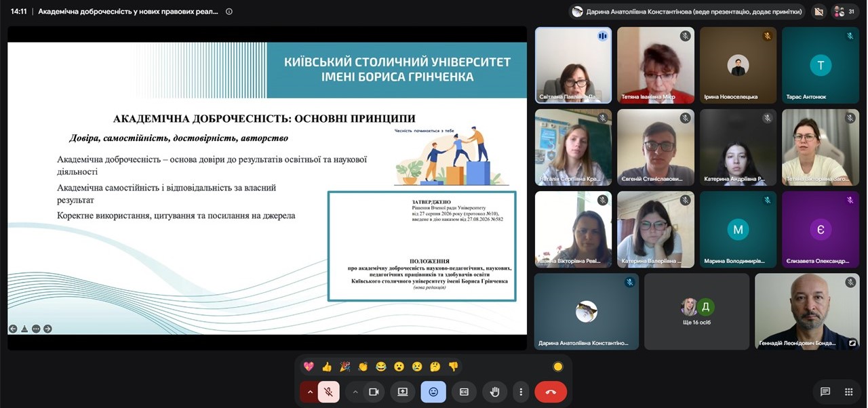The height and width of the screenshot is (408, 868).
Task: Send the thinking face reaction
Action: (x=435, y=367)
